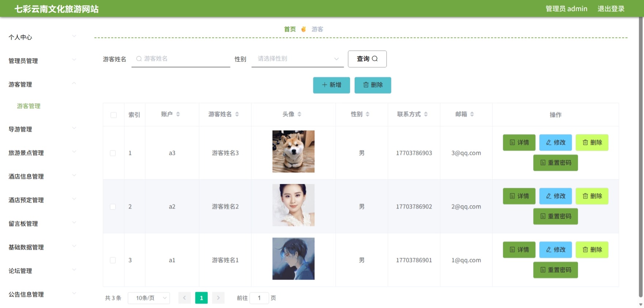
Task: Click sort arrows beside 头像 header
Action: click(300, 114)
